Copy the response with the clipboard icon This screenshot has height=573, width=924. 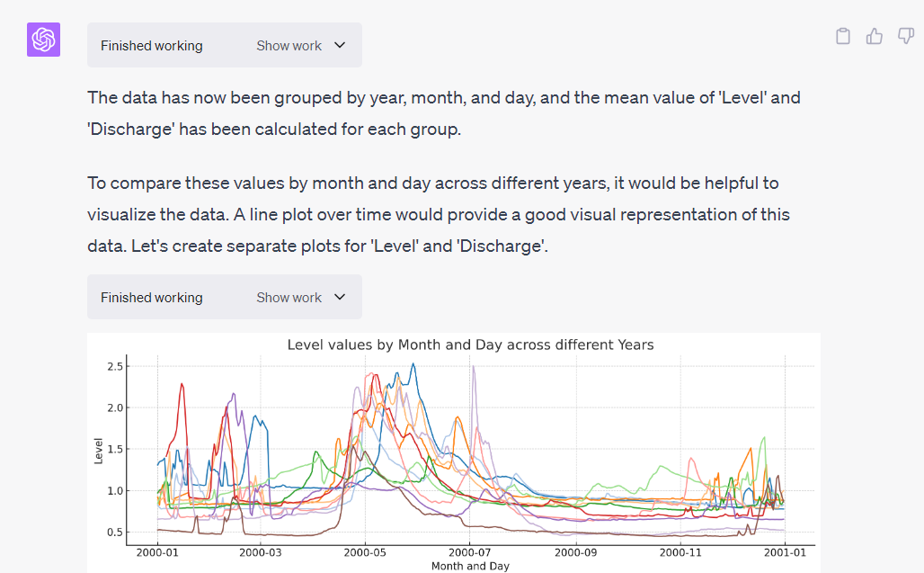click(x=843, y=36)
